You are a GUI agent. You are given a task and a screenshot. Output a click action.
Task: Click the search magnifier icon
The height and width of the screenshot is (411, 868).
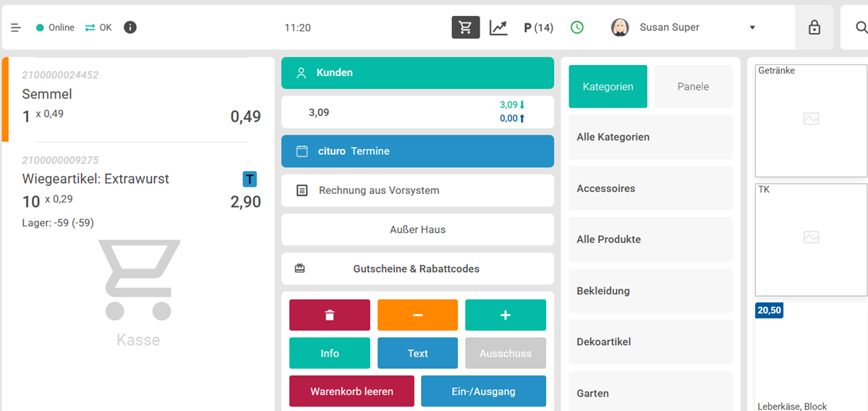[861, 27]
